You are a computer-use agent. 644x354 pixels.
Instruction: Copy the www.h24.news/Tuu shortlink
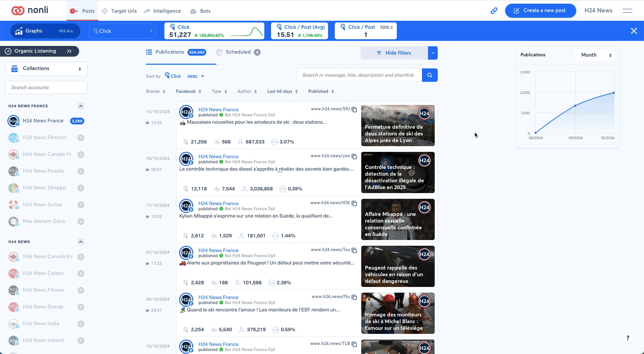(x=354, y=250)
